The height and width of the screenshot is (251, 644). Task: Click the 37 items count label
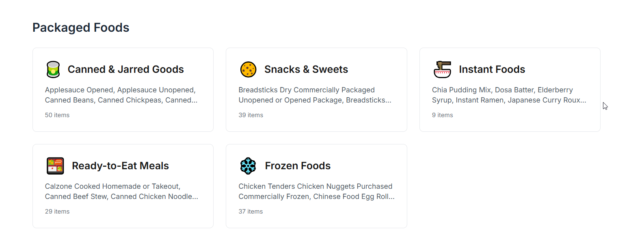[251, 212]
